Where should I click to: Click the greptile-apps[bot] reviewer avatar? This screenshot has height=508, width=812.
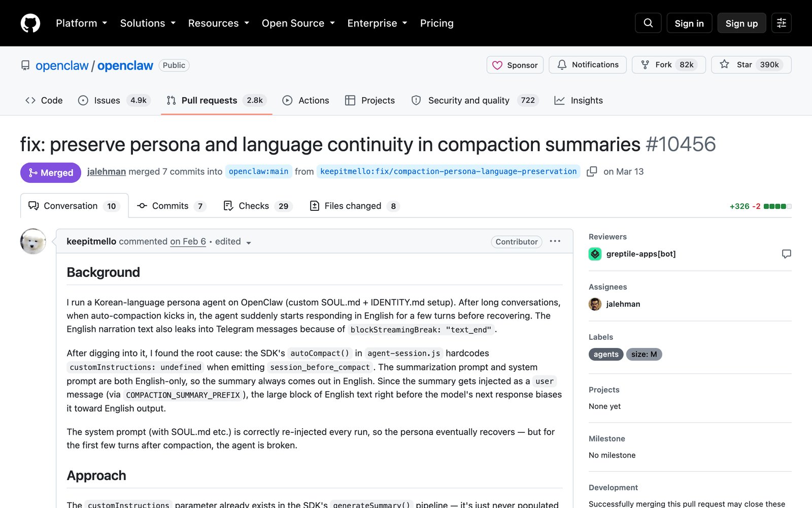(x=595, y=254)
